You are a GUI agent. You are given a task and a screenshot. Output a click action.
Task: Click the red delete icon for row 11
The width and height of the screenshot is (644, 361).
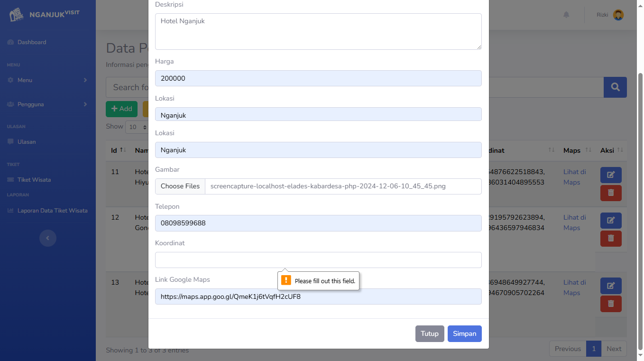[611, 193]
